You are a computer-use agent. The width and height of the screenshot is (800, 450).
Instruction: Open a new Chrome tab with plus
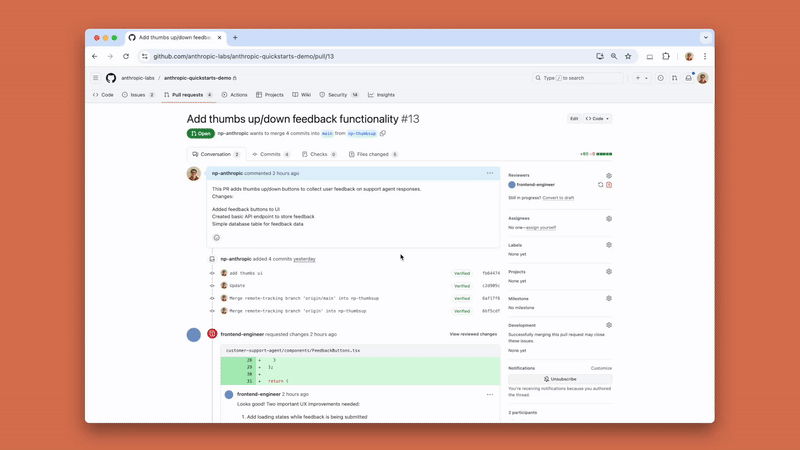[235, 38]
